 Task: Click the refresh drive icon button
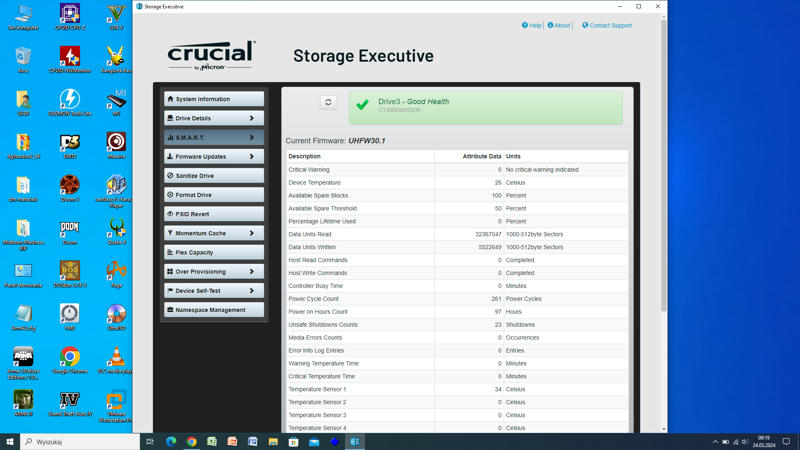coord(328,102)
